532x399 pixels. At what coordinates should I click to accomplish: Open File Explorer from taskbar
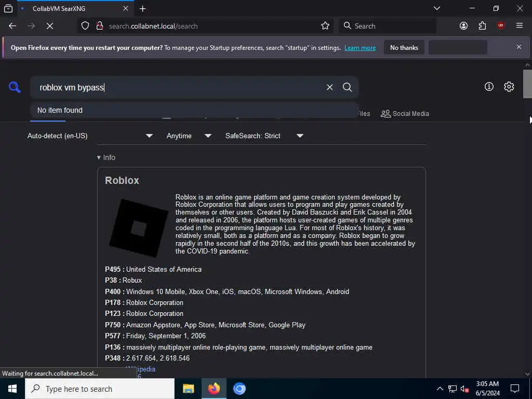188,389
